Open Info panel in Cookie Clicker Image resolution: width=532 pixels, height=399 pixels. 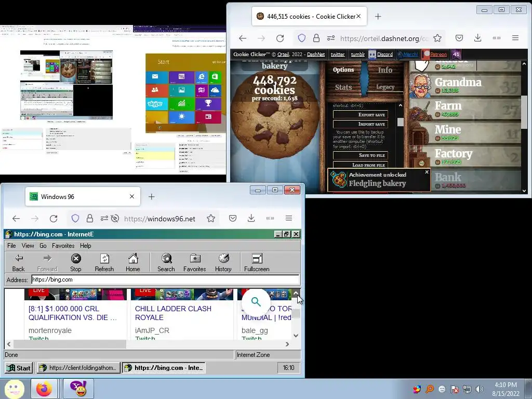point(385,70)
